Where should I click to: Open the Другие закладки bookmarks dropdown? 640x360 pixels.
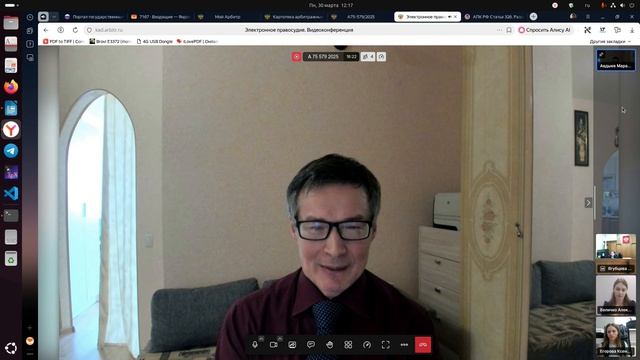[x=610, y=42]
